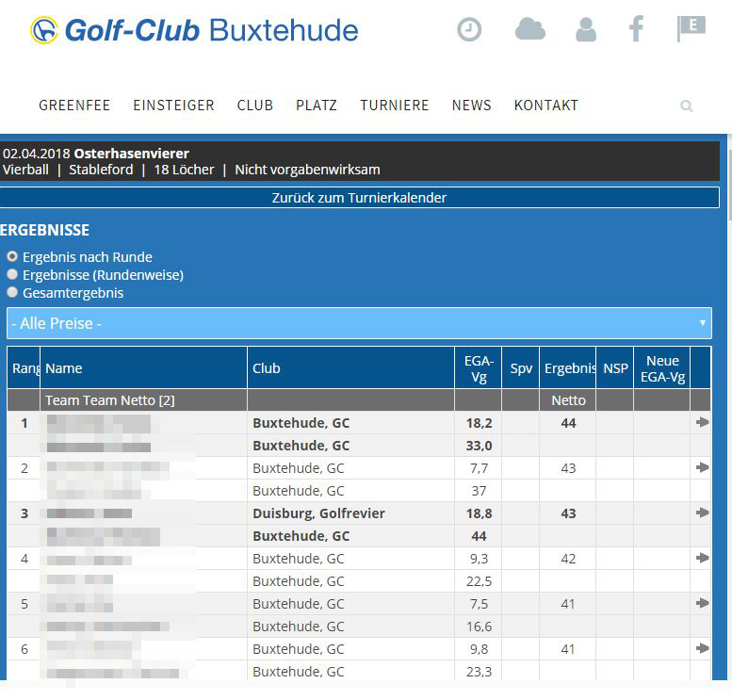The height and width of the screenshot is (700, 732).
Task: Click the Ergebnis value 44
Action: pyautogui.click(x=568, y=423)
